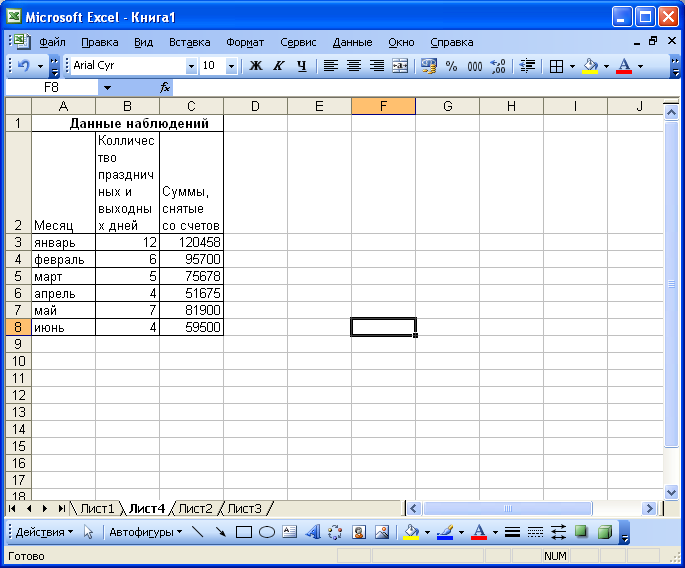Toggle Bold (Ж) formatting

click(x=256, y=66)
